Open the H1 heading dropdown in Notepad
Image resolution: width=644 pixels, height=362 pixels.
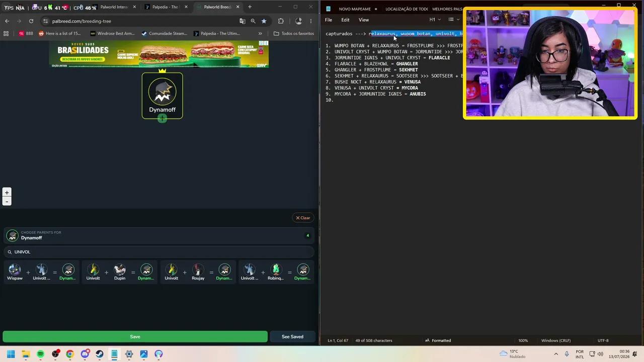click(435, 20)
